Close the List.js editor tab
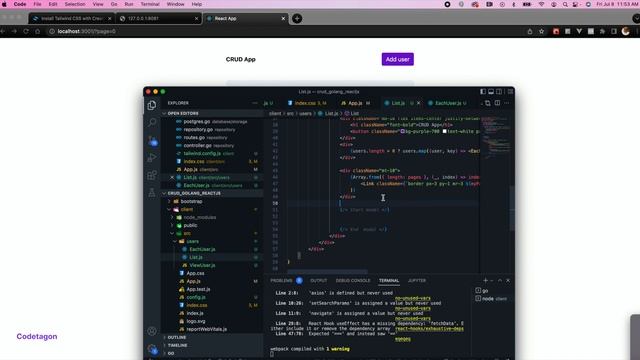Image resolution: width=640 pixels, height=360 pixels. (x=418, y=103)
